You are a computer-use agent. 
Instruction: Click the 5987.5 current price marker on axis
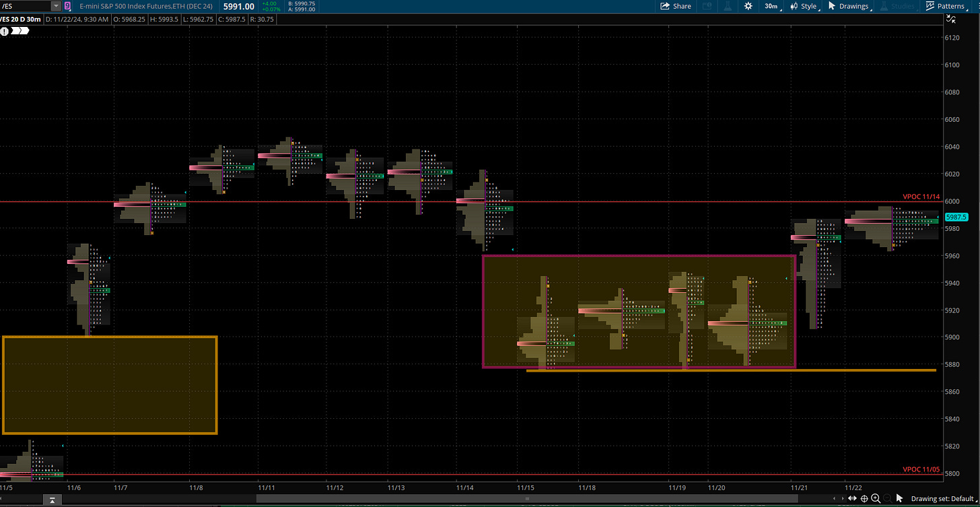coord(956,217)
